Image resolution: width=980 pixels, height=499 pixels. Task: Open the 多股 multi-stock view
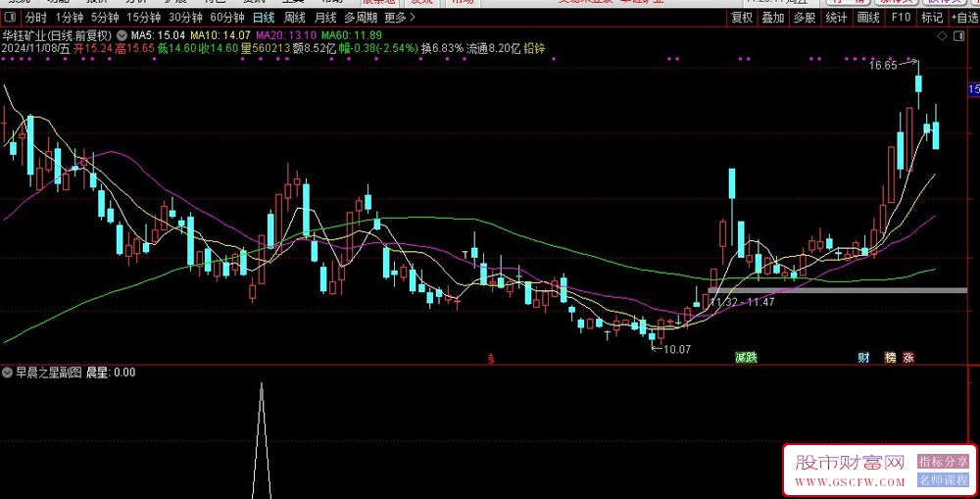click(805, 18)
